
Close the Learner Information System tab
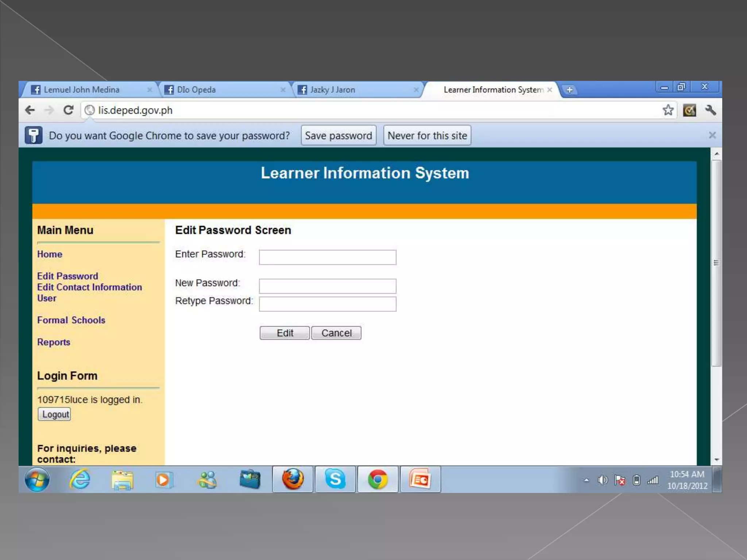click(x=549, y=90)
